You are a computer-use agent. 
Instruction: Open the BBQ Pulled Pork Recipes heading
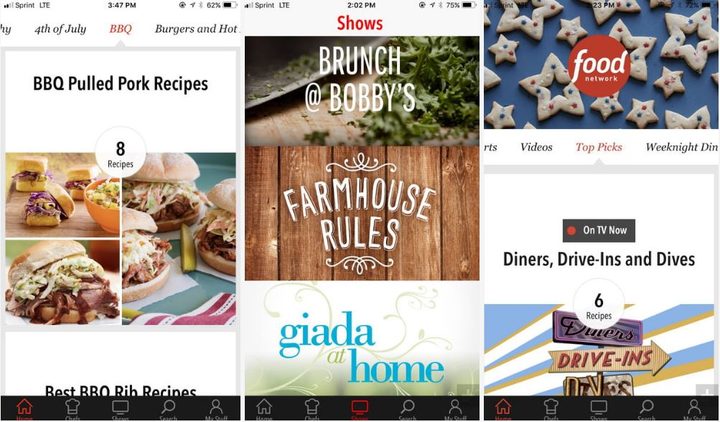pos(120,84)
